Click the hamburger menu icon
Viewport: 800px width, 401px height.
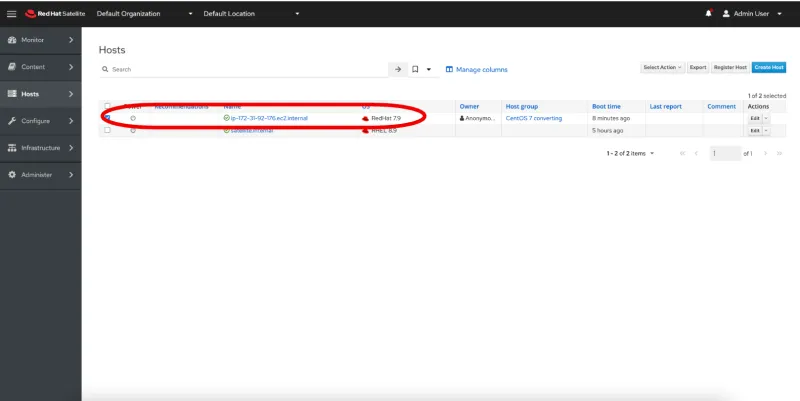coord(12,14)
